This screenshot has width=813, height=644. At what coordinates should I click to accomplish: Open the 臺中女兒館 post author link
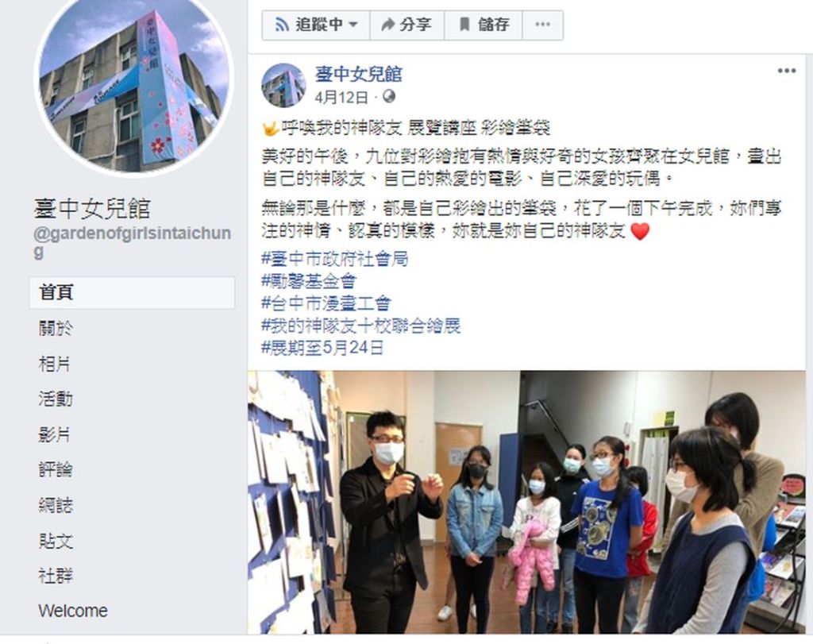[x=358, y=75]
